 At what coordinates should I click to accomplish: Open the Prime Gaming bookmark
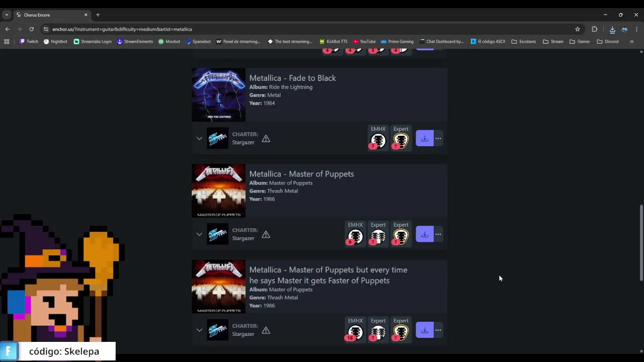tap(397, 42)
